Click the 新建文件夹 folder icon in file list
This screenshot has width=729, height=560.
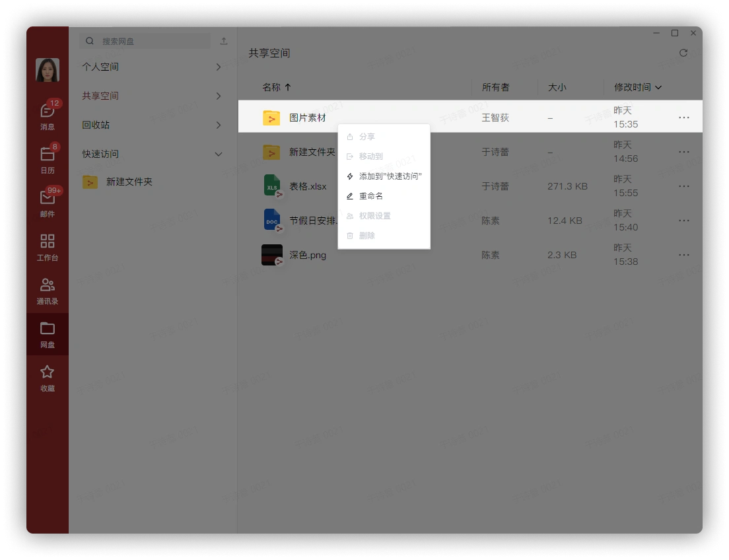[x=271, y=152]
